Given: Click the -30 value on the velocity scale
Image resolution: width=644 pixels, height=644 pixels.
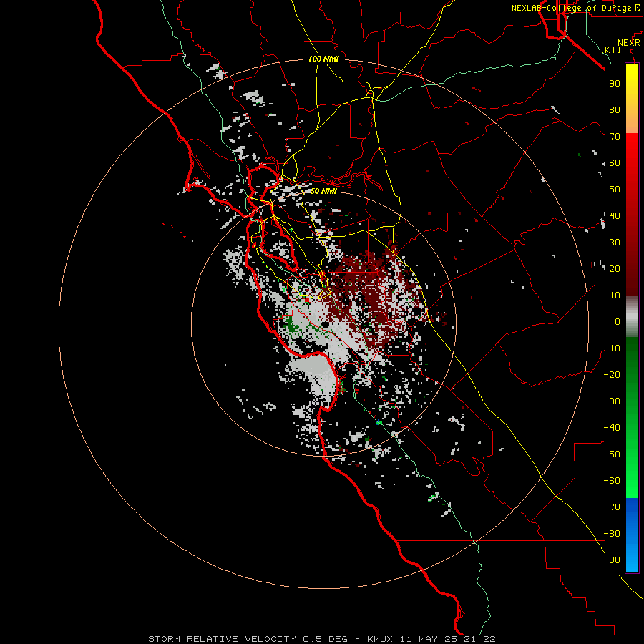Looking at the screenshot, I should point(612,401).
